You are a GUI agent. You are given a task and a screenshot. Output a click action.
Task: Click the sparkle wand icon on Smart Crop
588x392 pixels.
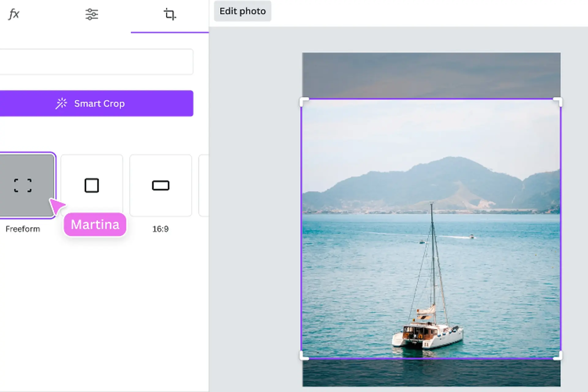coord(61,104)
